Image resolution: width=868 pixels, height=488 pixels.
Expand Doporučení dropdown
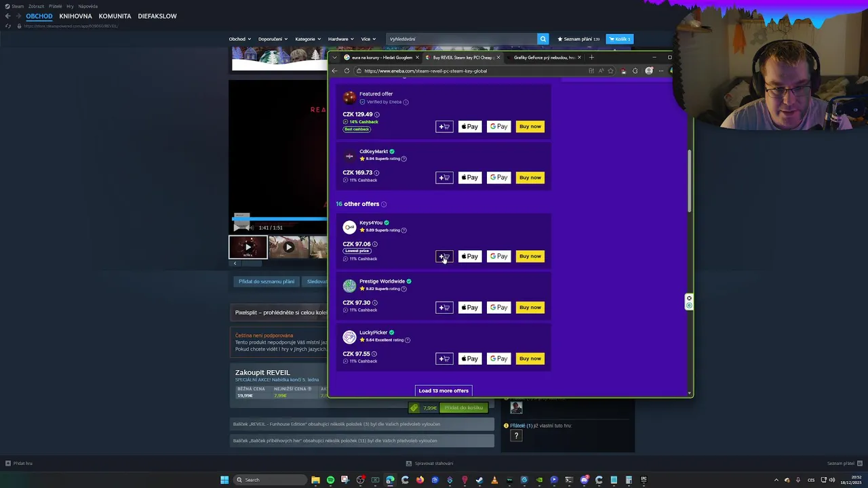coord(273,39)
